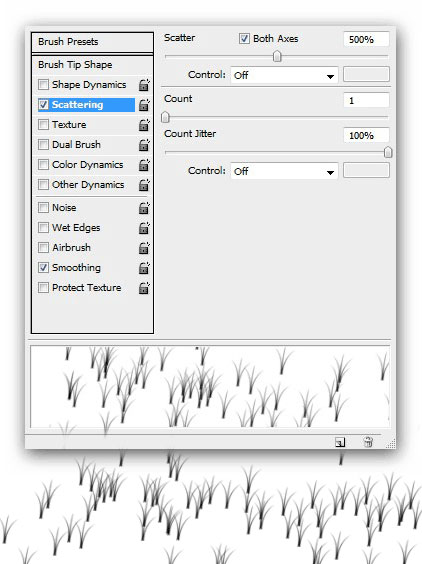
Task: Toggle lock icon for Shape Dynamics
Action: point(144,85)
